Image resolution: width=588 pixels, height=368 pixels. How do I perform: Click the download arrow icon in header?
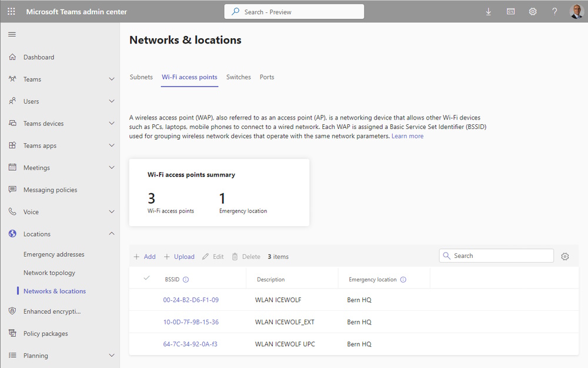488,12
